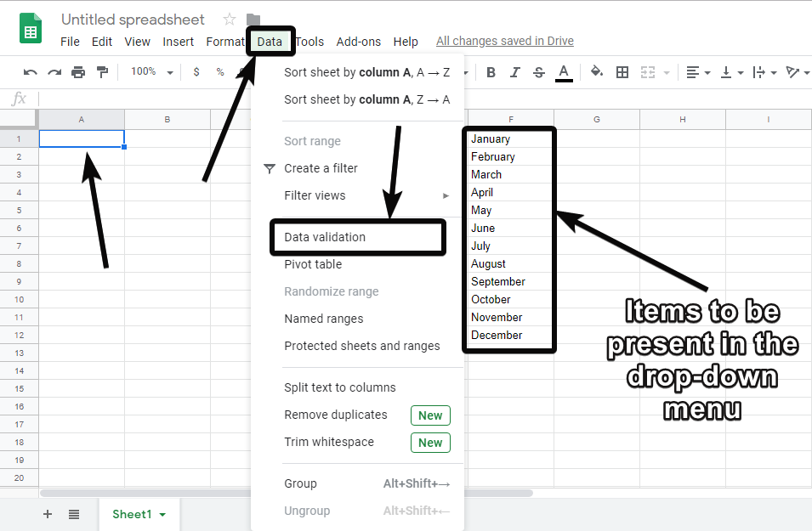Toggle Bold formatting

pos(491,72)
